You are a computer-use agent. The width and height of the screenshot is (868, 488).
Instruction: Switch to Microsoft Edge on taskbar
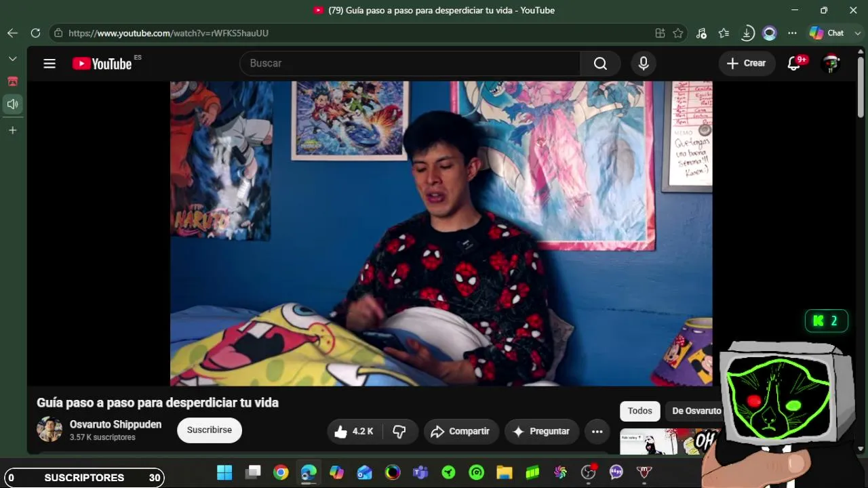309,472
